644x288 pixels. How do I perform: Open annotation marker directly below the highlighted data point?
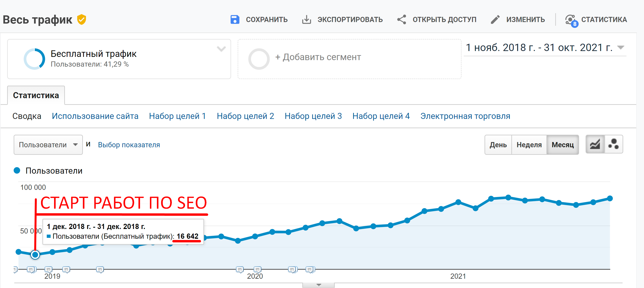tap(32, 270)
